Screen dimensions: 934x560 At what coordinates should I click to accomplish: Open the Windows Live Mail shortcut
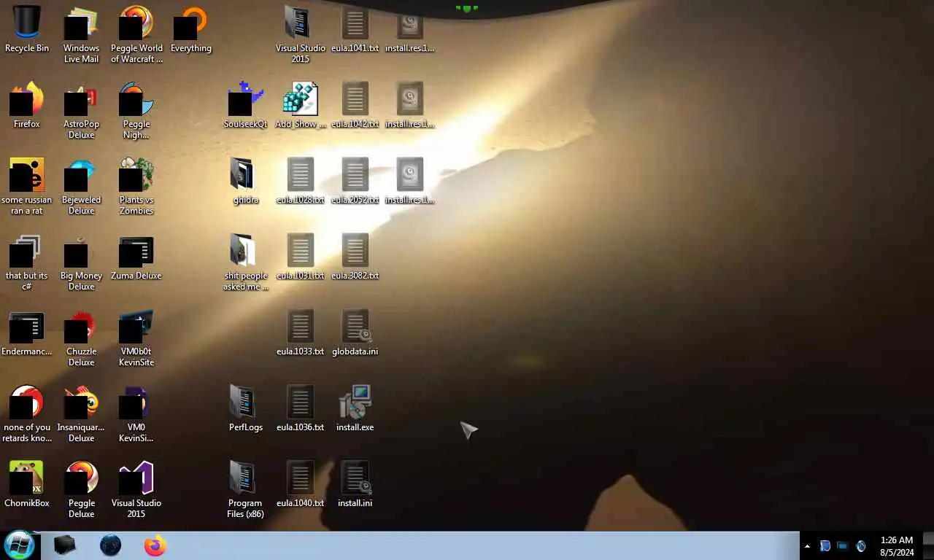tap(82, 34)
